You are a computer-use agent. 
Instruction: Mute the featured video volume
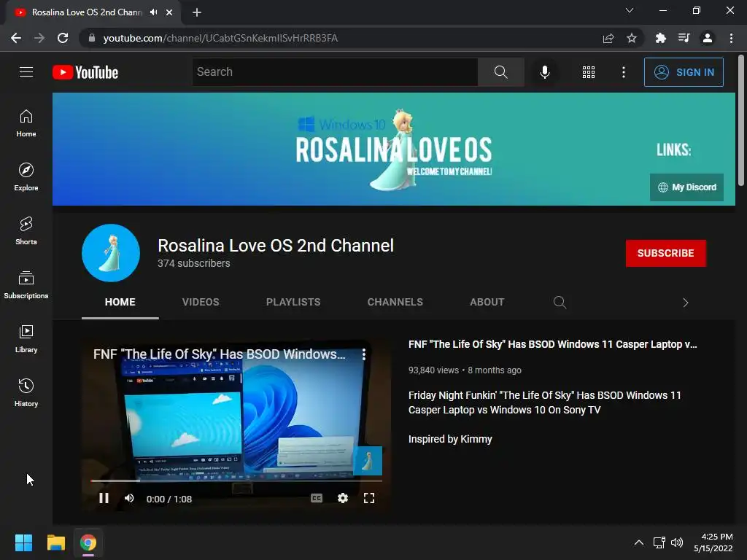click(x=129, y=498)
